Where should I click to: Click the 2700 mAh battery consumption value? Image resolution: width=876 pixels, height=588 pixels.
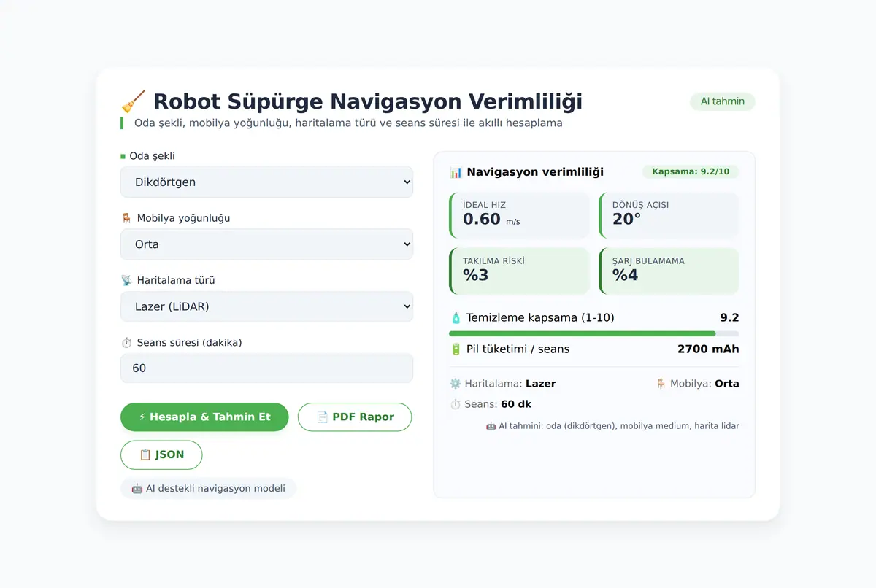pos(708,349)
